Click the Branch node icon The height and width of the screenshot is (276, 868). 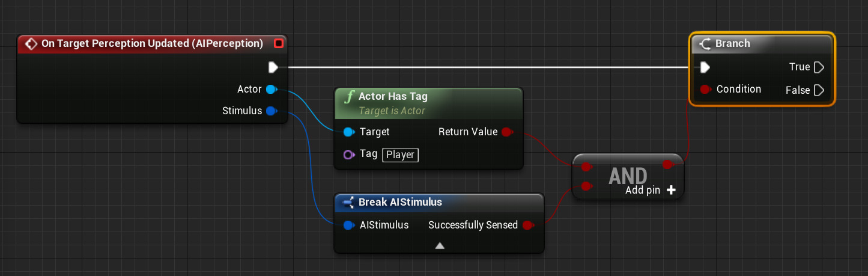tap(705, 43)
